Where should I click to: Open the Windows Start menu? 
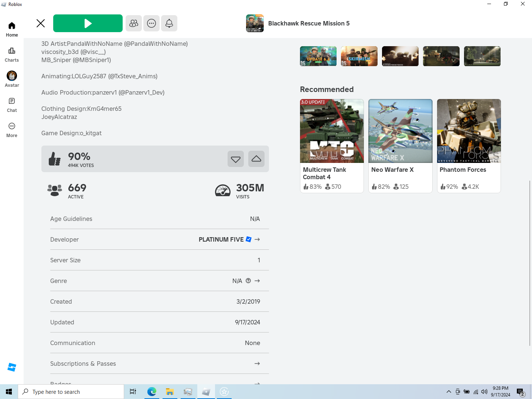[9, 392]
